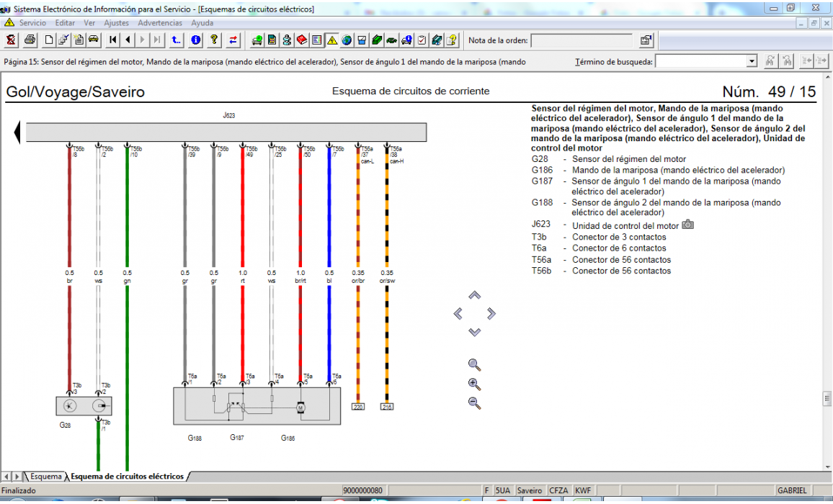Click the camera icon beside J623
This screenshot has height=504, width=833.
[x=688, y=225]
